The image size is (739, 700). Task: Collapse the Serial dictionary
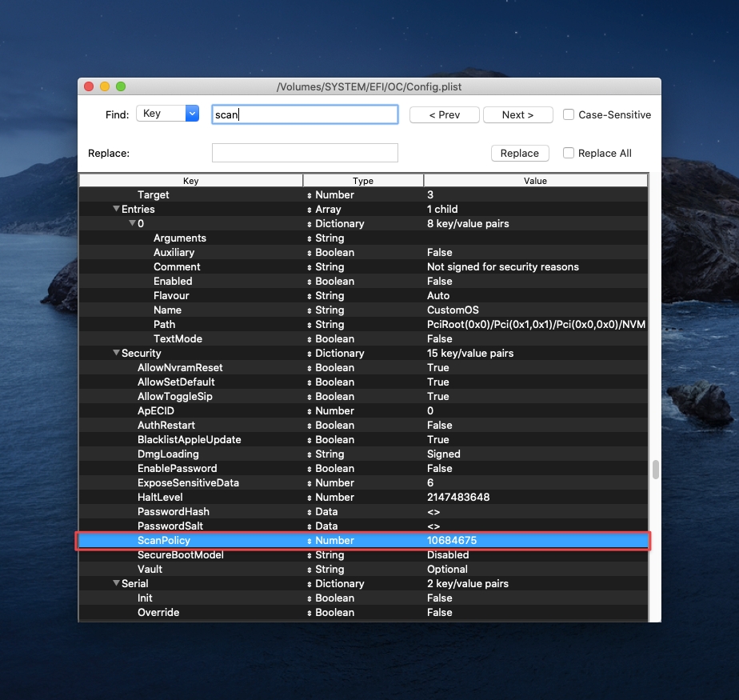point(116,584)
